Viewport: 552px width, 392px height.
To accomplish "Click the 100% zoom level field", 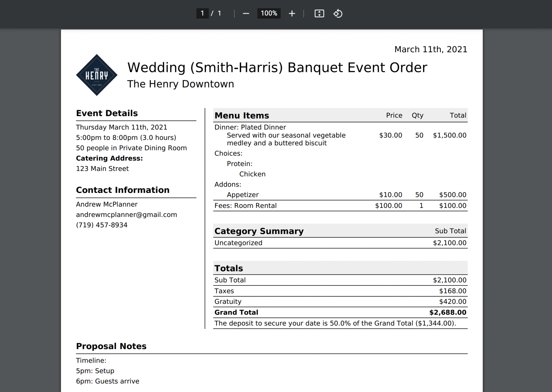I will pos(269,13).
